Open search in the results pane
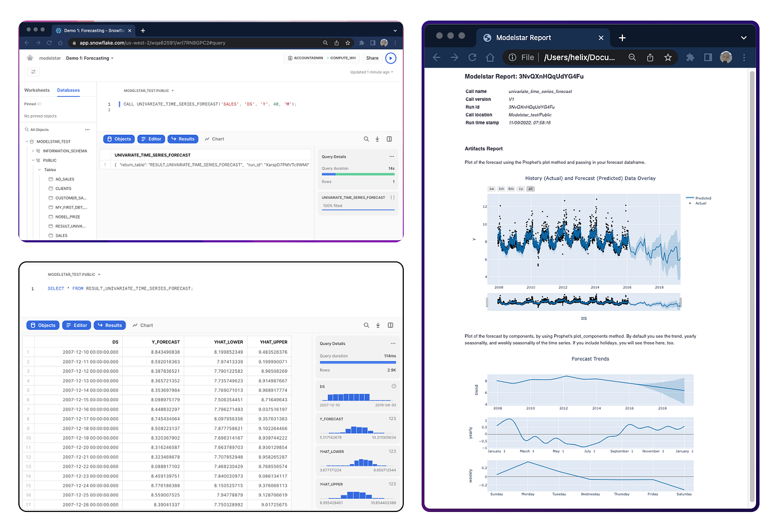The height and width of the screenshot is (532, 779). 367,139
